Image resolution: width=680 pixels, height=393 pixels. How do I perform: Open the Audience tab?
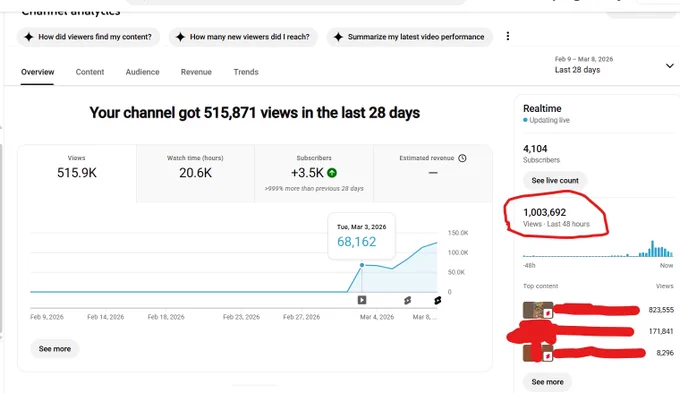[x=142, y=72]
